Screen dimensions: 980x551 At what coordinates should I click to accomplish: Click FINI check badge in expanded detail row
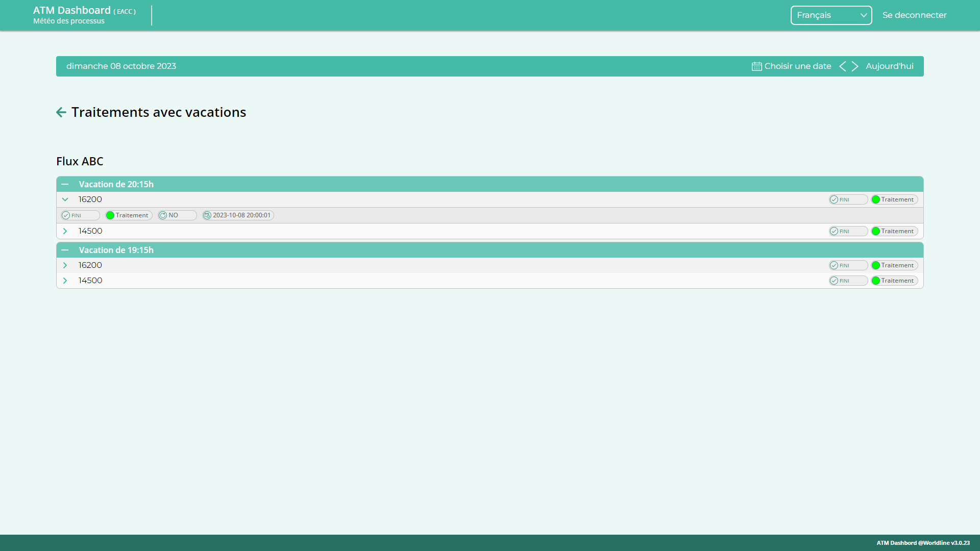(80, 215)
